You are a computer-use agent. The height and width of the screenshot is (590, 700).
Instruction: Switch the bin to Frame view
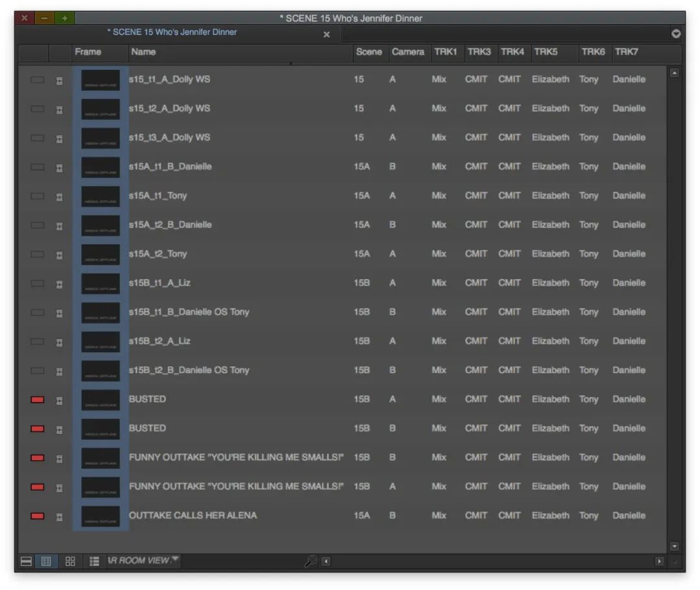(70, 562)
